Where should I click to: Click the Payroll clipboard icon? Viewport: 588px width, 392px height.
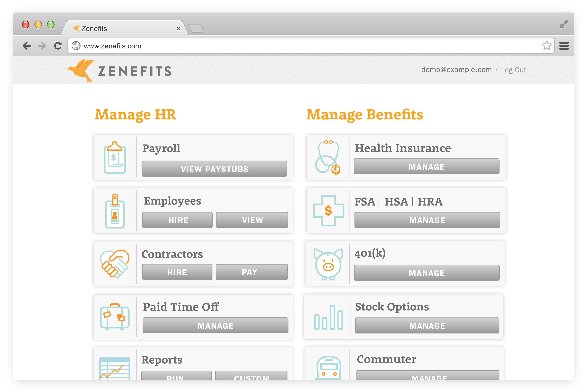click(x=114, y=158)
